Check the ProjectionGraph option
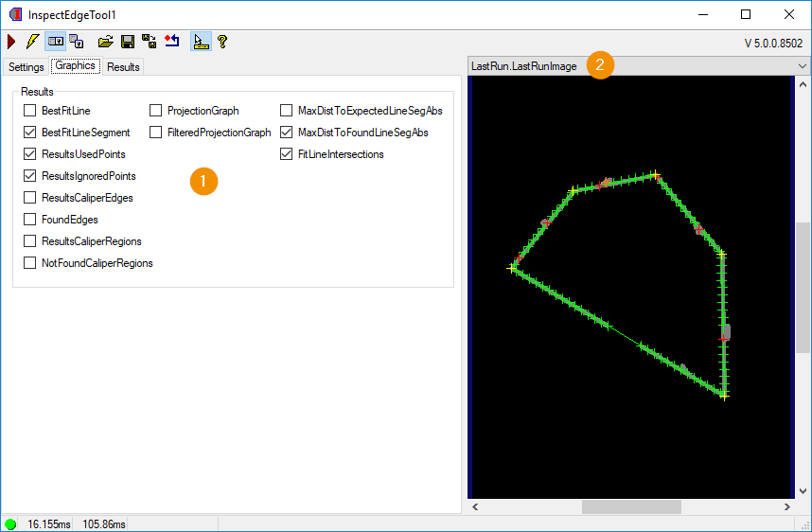812x532 pixels. [x=155, y=111]
